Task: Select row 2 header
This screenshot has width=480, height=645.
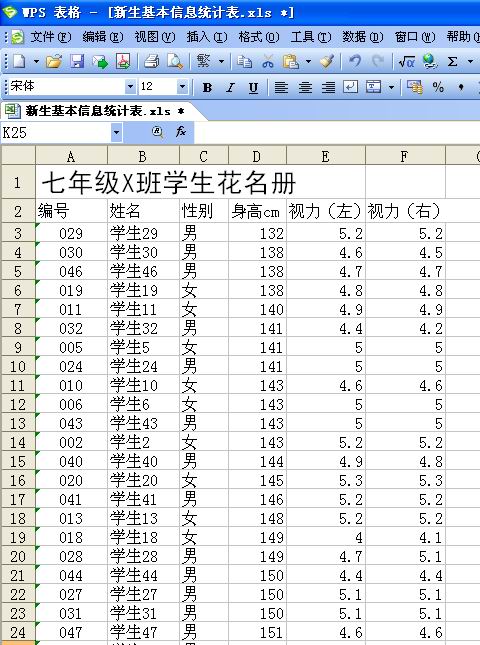Action: [x=18, y=211]
